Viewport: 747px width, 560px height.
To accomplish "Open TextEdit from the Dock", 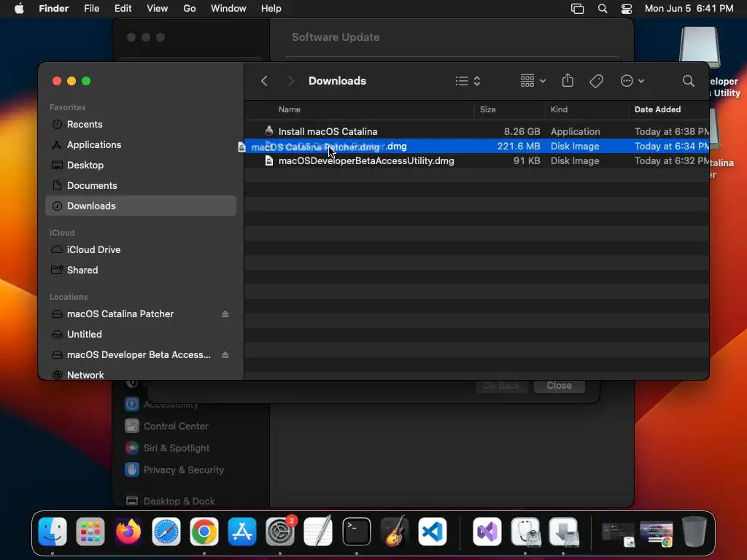I will click(x=318, y=532).
